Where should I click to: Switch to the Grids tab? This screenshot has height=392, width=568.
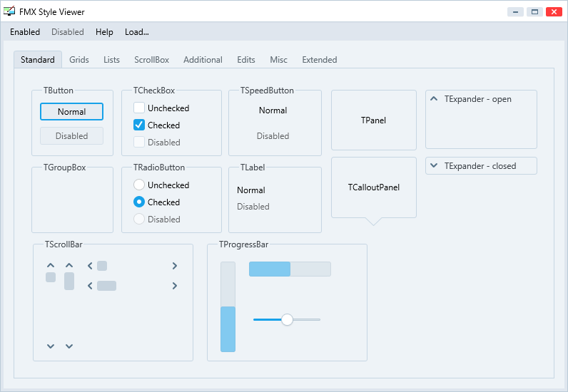(x=79, y=60)
